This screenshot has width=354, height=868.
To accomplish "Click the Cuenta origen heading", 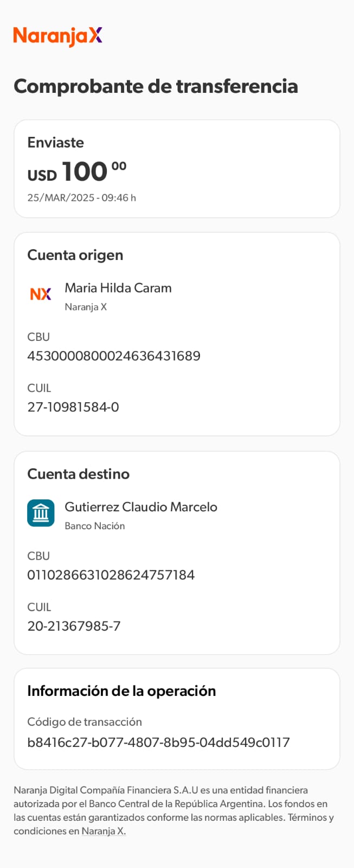I will pos(75,255).
